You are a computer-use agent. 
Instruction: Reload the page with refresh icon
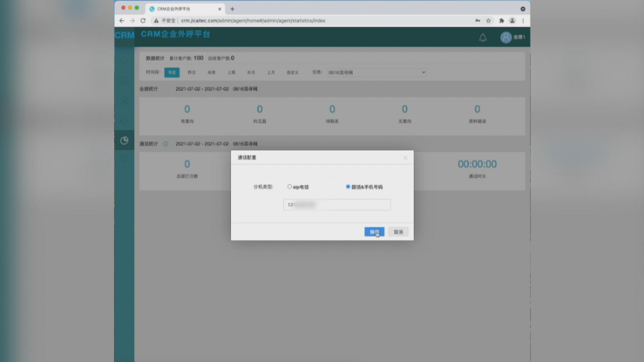coord(143,21)
